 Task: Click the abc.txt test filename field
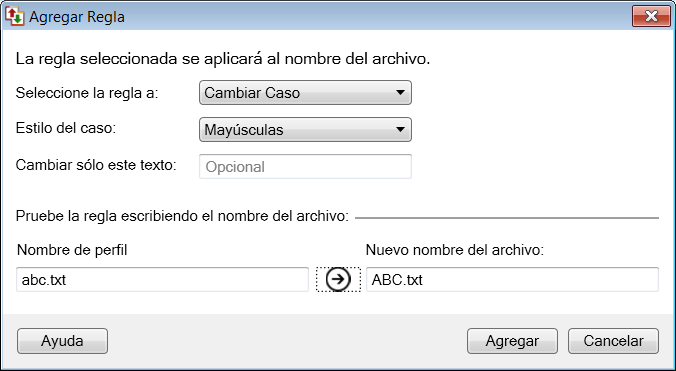(163, 280)
